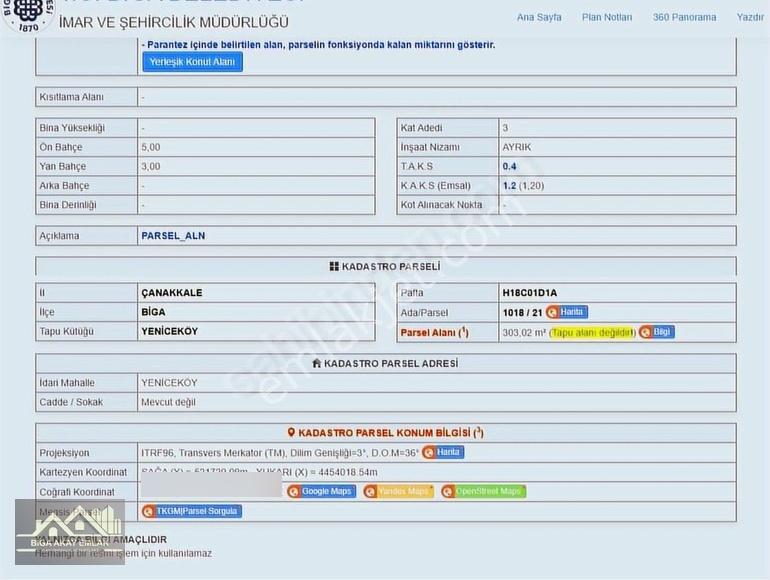770x580 pixels.
Task: Open the Plan Notları link
Action: pos(607,17)
